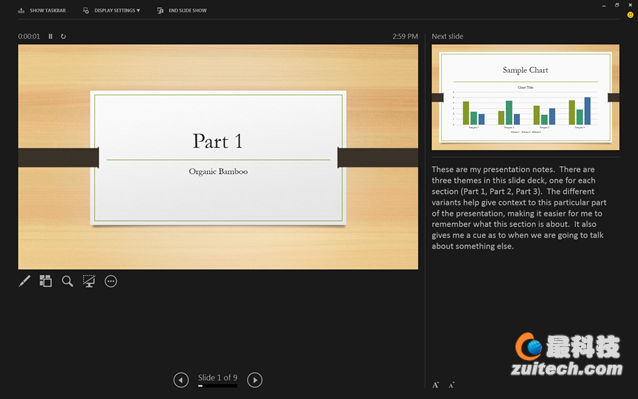Click End Slide Show button
The image size is (638, 399).
pyautogui.click(x=182, y=11)
